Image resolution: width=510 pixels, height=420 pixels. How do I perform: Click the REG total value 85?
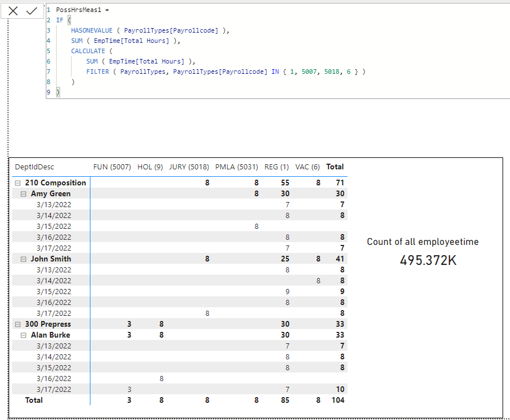pos(285,401)
